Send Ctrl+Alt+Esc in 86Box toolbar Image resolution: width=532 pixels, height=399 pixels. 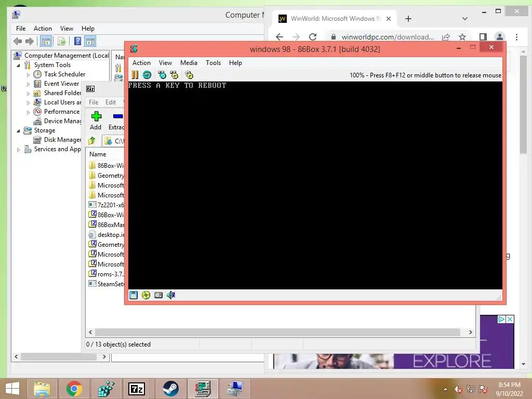point(174,75)
